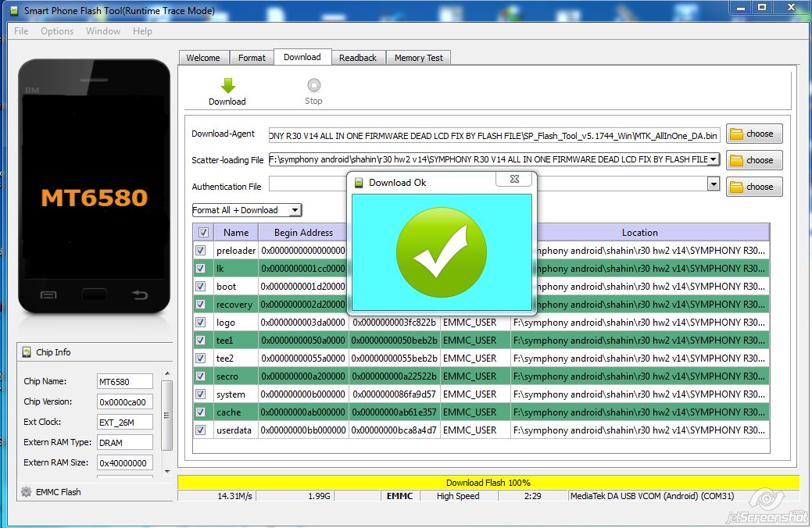Close the Download Ok dialog

[x=514, y=179]
